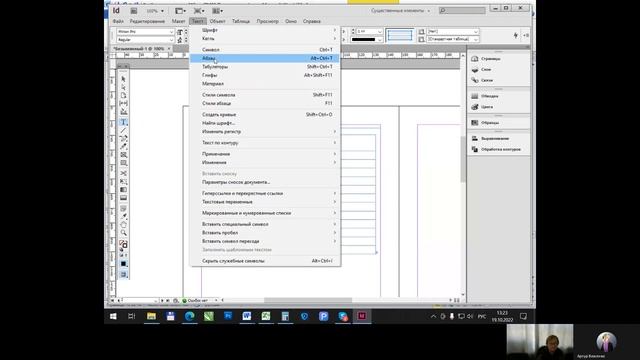Click the search field in the application bar
The image size is (640, 360).
462,11
